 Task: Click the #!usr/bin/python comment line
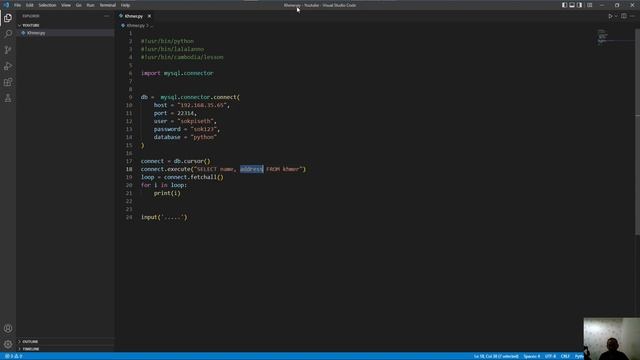167,41
